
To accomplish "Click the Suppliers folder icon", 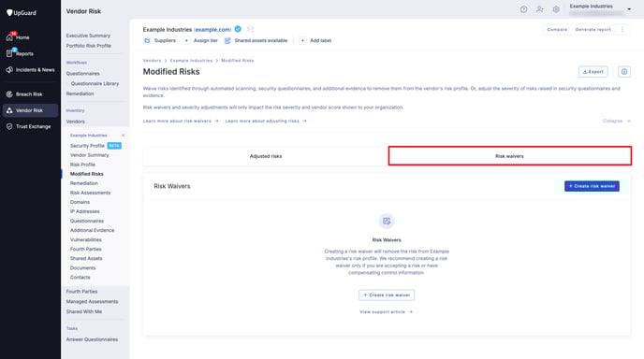I will tap(147, 40).
